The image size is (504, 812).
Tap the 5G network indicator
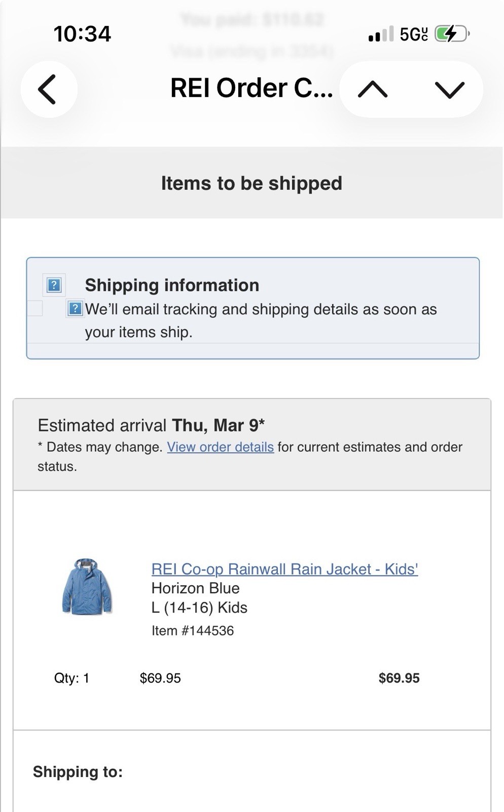pyautogui.click(x=413, y=35)
